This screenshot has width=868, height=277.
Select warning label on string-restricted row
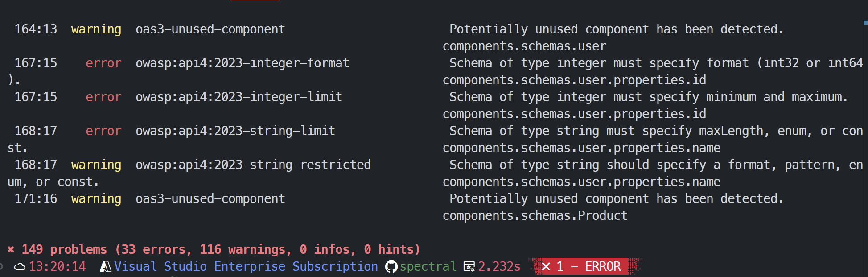(96, 165)
